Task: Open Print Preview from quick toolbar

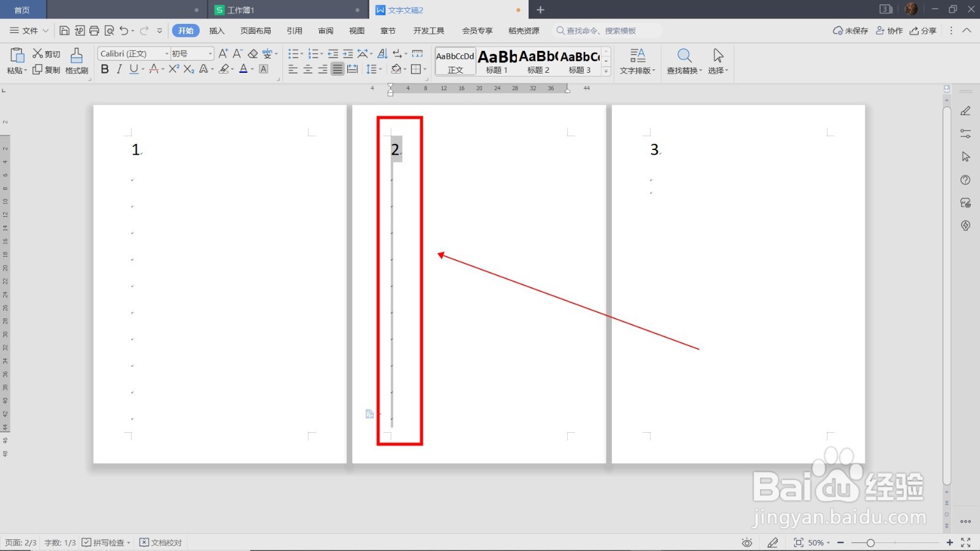Action: [110, 31]
